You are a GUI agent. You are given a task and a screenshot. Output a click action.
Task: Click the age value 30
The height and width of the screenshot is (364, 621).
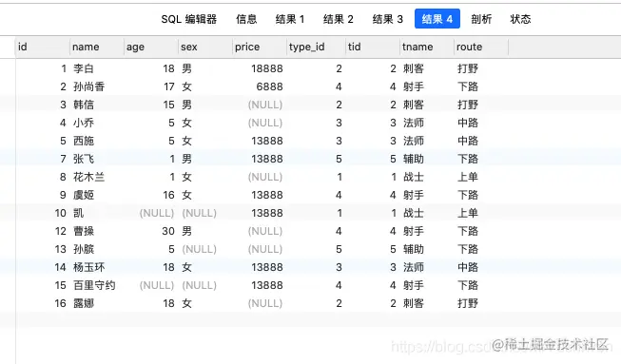pos(168,231)
